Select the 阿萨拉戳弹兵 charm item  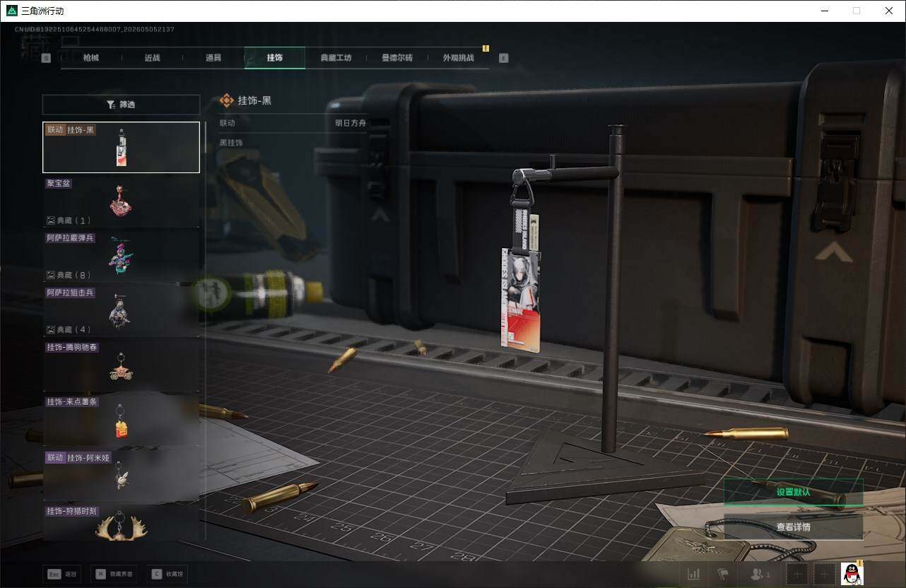coord(121,255)
